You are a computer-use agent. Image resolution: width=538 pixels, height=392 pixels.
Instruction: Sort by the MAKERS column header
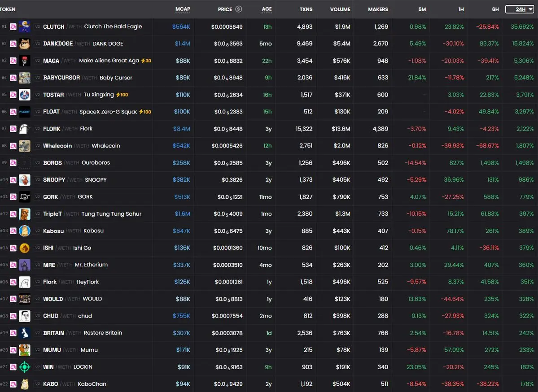click(x=378, y=9)
